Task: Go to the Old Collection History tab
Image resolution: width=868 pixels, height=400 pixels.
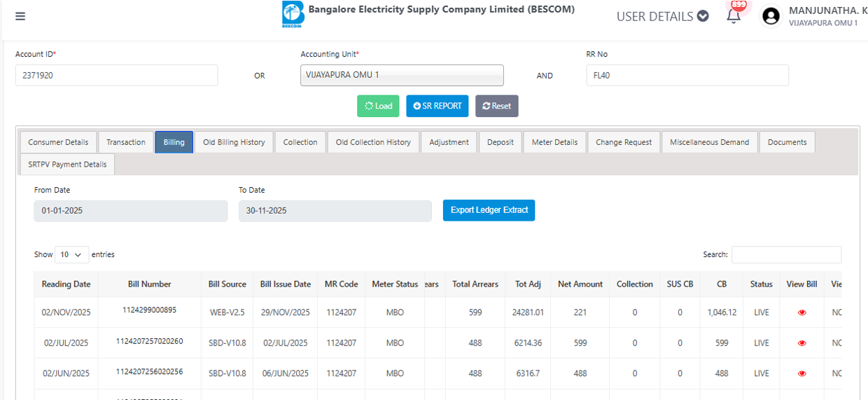Action: coord(373,142)
